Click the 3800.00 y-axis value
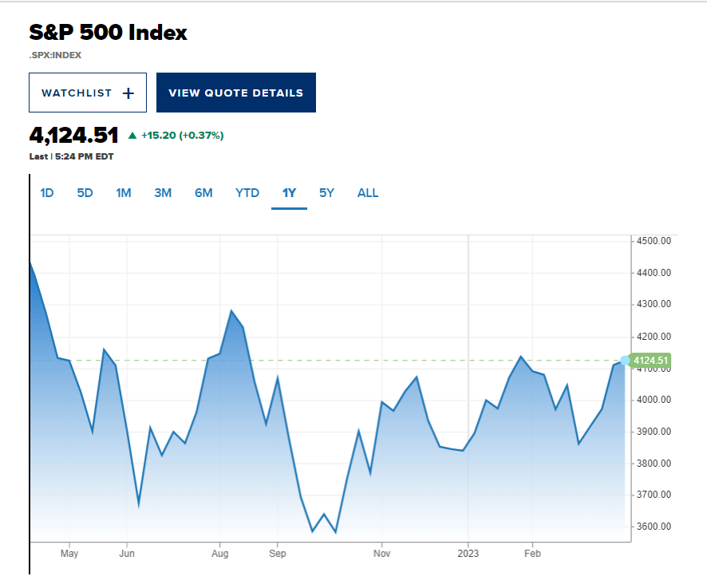 click(x=654, y=463)
